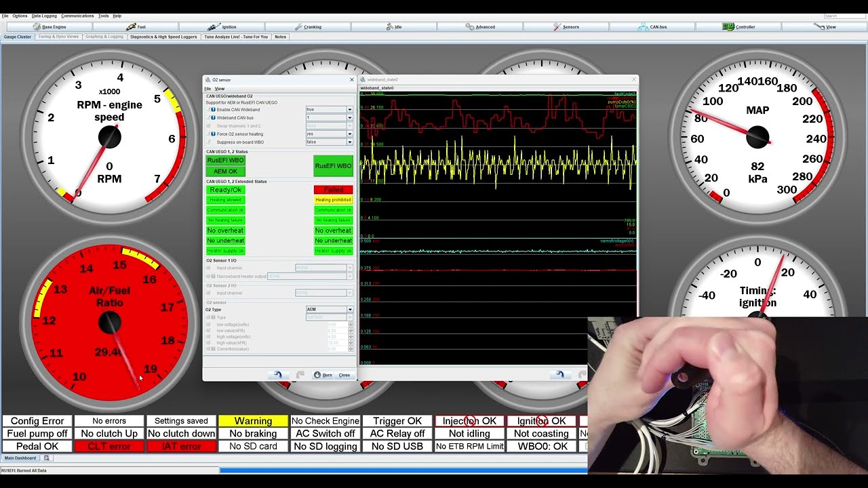This screenshot has height=488, width=868.
Task: Open the CAN-bus toolbar button
Action: (652, 27)
